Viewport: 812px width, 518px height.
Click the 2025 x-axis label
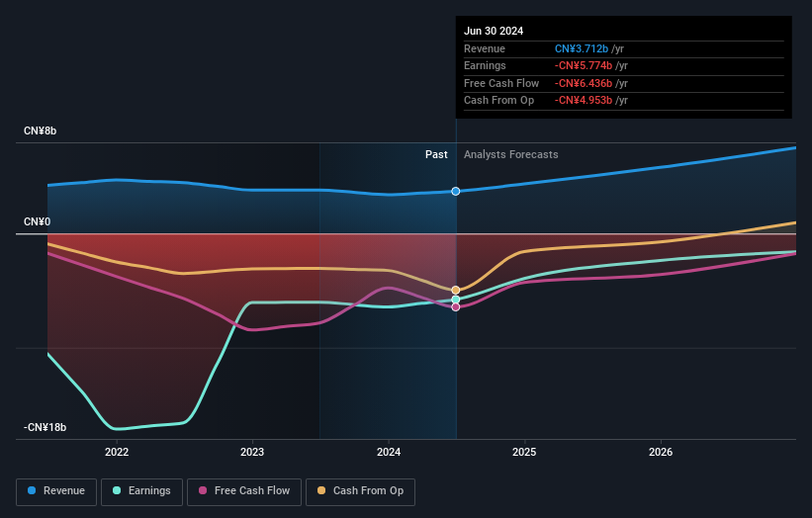point(524,452)
